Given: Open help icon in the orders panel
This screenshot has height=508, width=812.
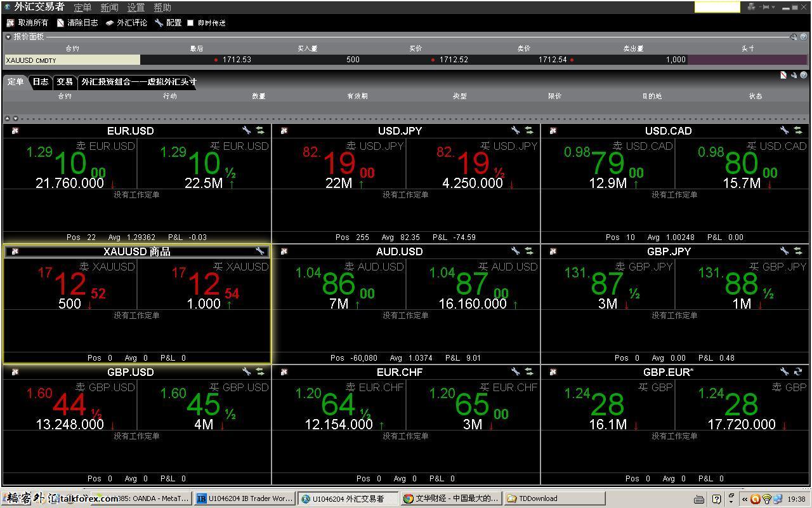Looking at the screenshot, I should tap(804, 75).
